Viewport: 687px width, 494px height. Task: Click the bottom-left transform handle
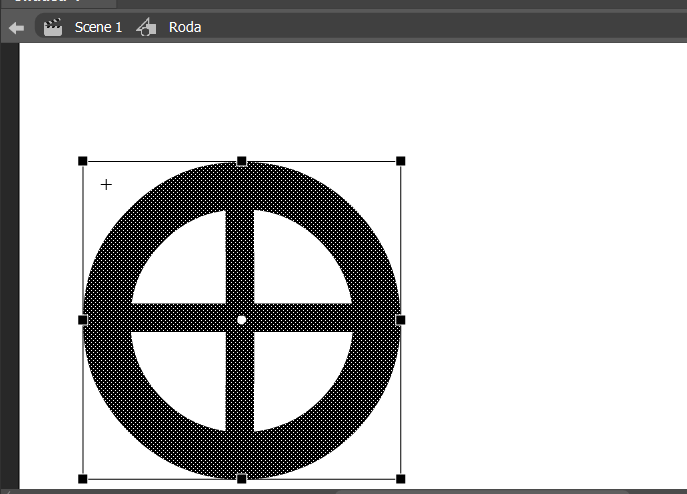click(82, 479)
